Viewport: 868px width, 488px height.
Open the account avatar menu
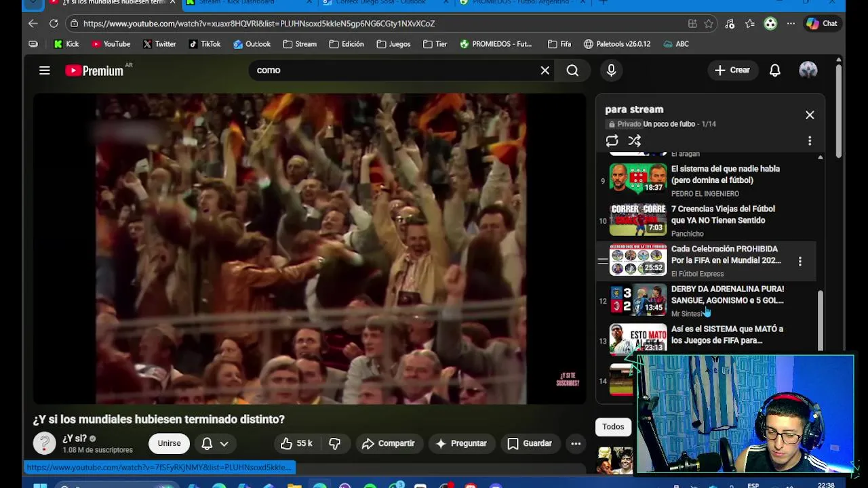[808, 70]
